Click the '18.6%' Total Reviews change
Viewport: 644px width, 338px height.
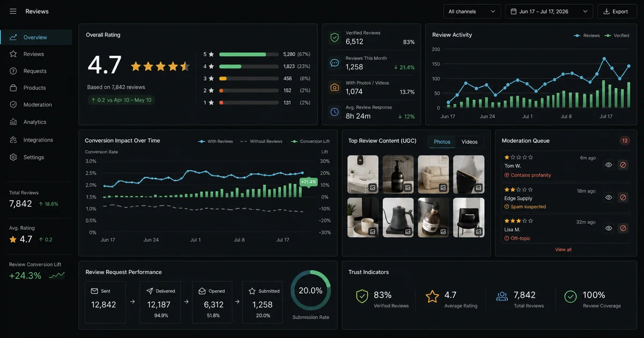pyautogui.click(x=48, y=204)
